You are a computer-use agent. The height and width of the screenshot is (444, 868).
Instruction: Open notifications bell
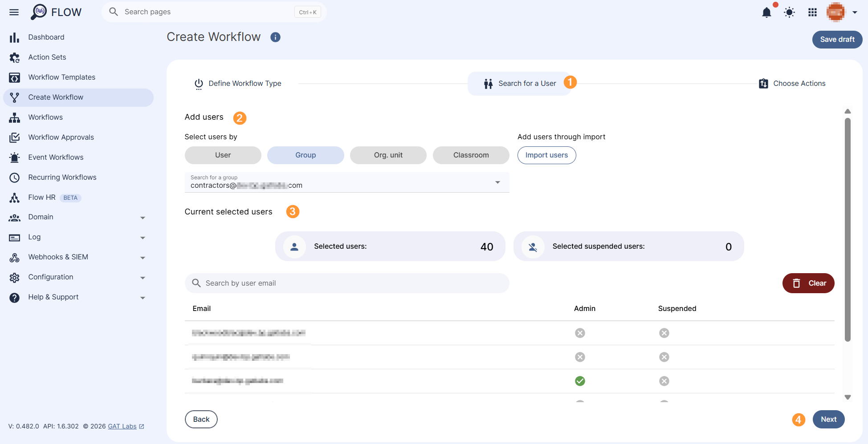coord(766,12)
